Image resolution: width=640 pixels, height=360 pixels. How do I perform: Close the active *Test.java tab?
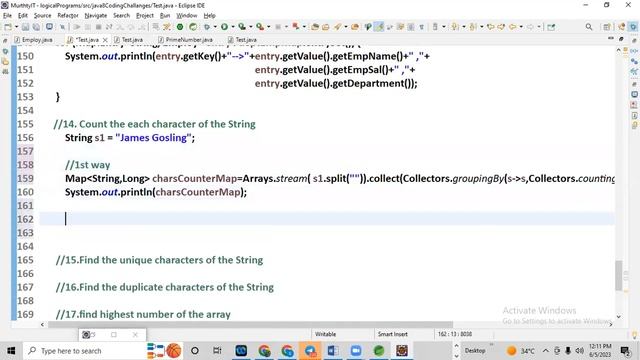(x=105, y=40)
